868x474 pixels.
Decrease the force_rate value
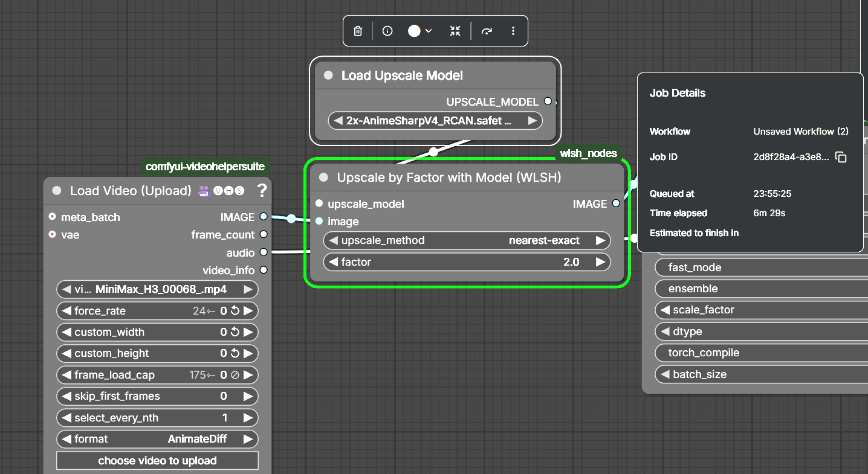[x=66, y=311]
